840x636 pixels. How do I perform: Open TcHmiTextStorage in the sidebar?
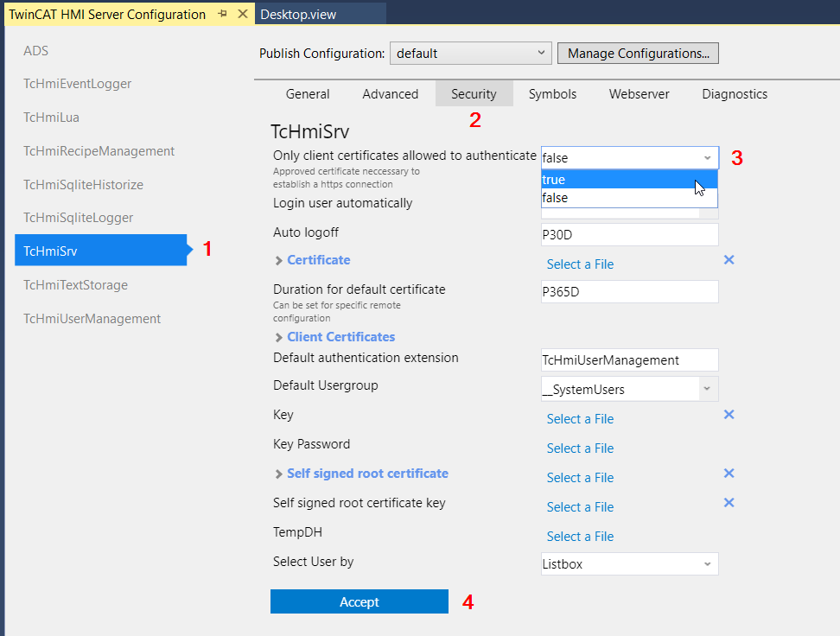(x=75, y=285)
